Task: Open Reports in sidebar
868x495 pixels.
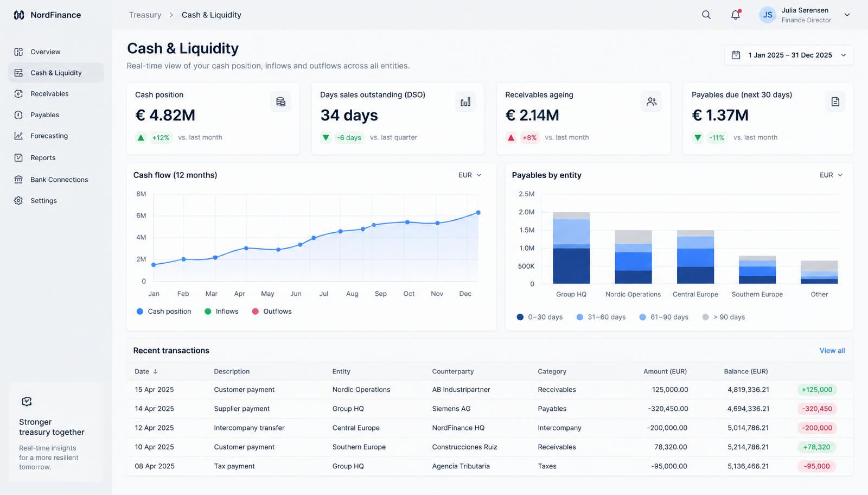Action: [56, 158]
